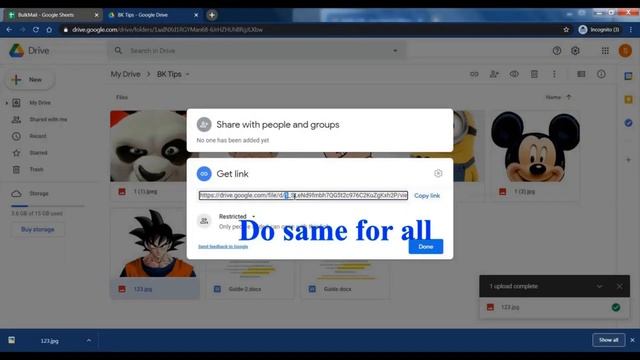Open a new browser tab
640x360 pixels.
[212, 15]
